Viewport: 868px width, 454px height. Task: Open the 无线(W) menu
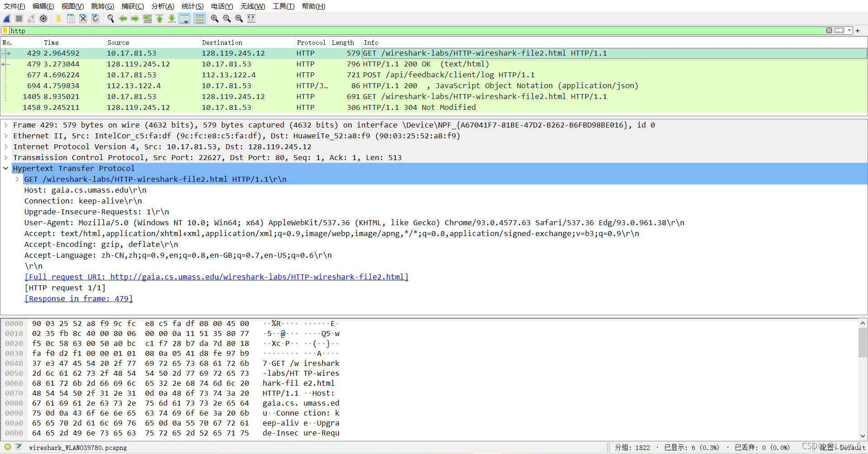(252, 6)
